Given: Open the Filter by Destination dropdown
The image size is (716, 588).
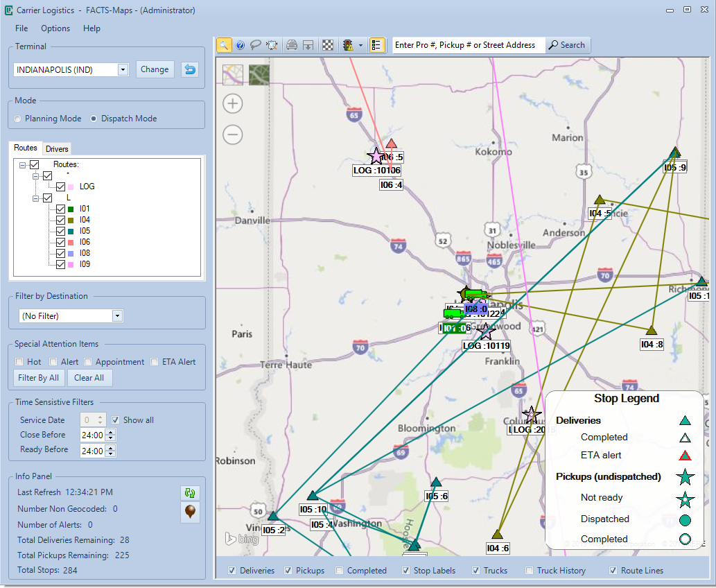Looking at the screenshot, I should pyautogui.click(x=117, y=316).
